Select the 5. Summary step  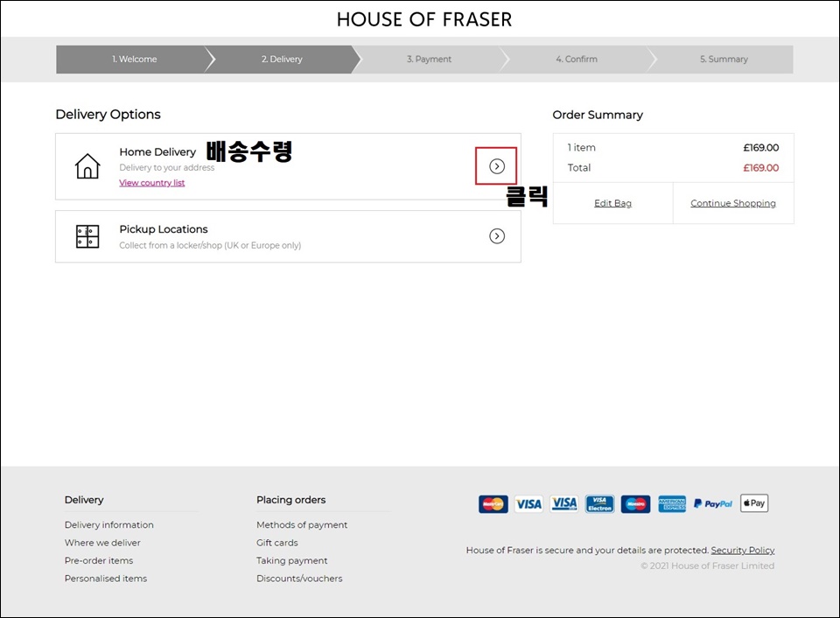(x=724, y=59)
